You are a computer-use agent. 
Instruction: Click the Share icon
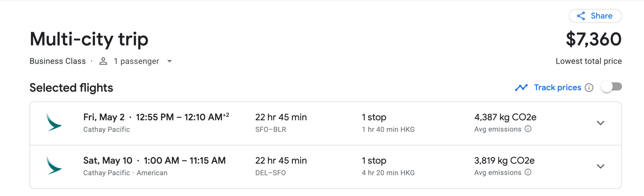point(581,16)
